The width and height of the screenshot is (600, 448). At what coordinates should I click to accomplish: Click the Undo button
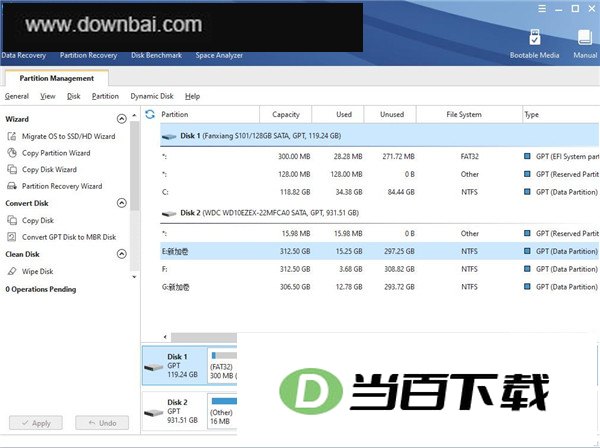point(102,423)
